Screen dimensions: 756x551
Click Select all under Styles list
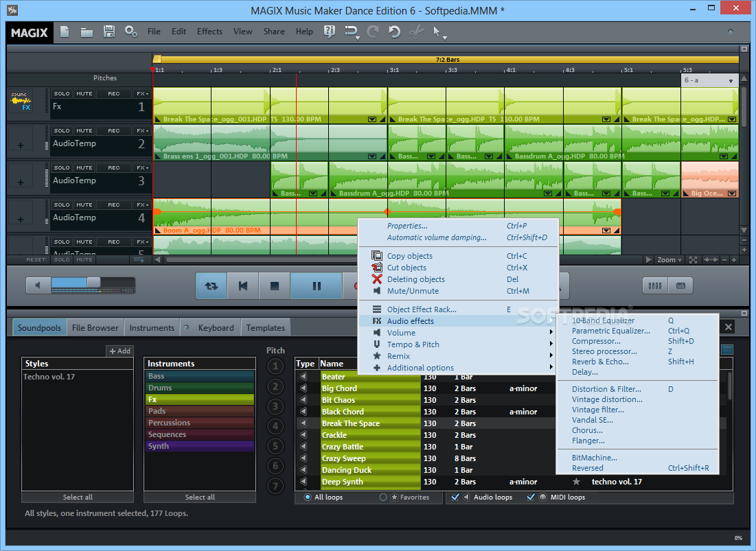click(78, 497)
